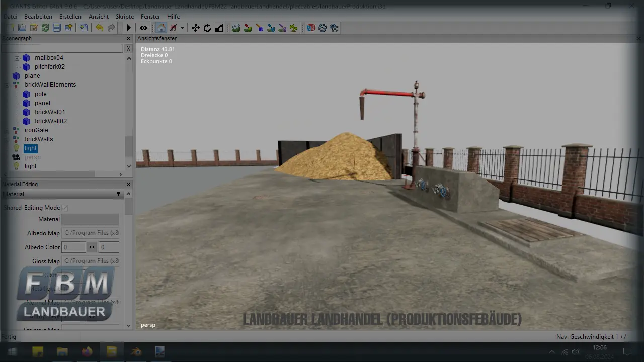
Task: Open Firefox from the taskbar
Action: pyautogui.click(x=87, y=351)
